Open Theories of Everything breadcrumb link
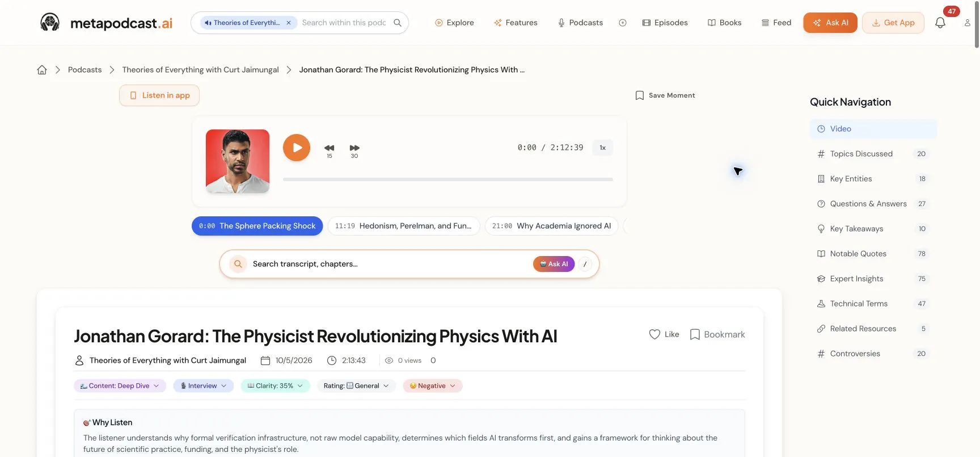The height and width of the screenshot is (457, 980). tap(201, 70)
